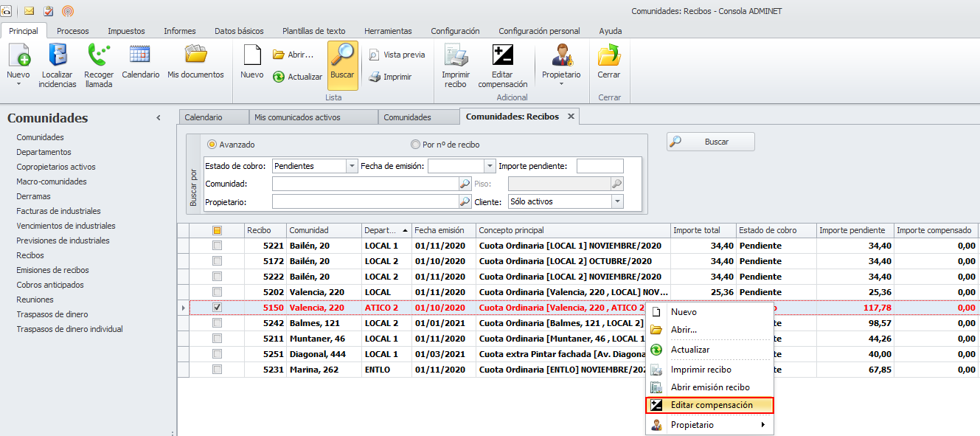Click the Importe pendiente input field

coord(600,166)
